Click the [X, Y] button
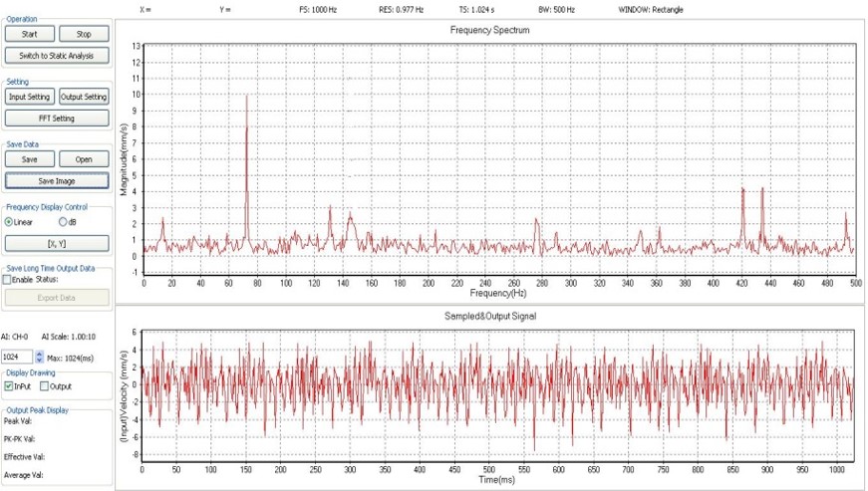Screen dimensions: 868x491 [x=56, y=243]
